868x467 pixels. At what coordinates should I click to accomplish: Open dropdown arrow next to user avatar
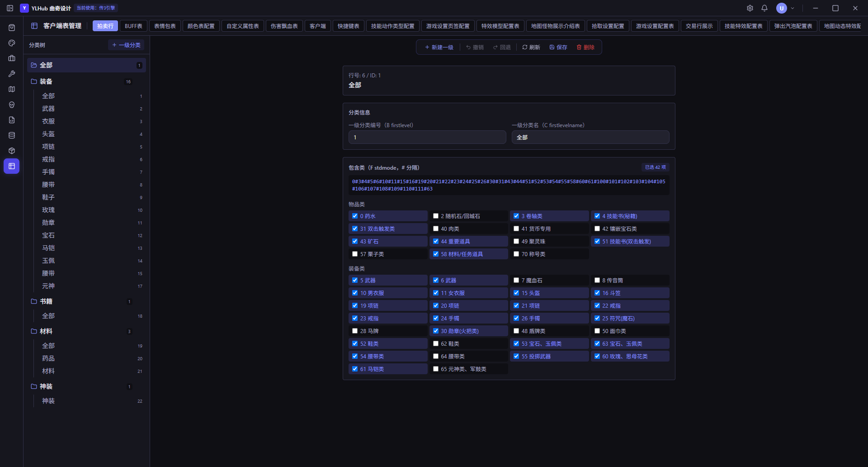tap(793, 8)
